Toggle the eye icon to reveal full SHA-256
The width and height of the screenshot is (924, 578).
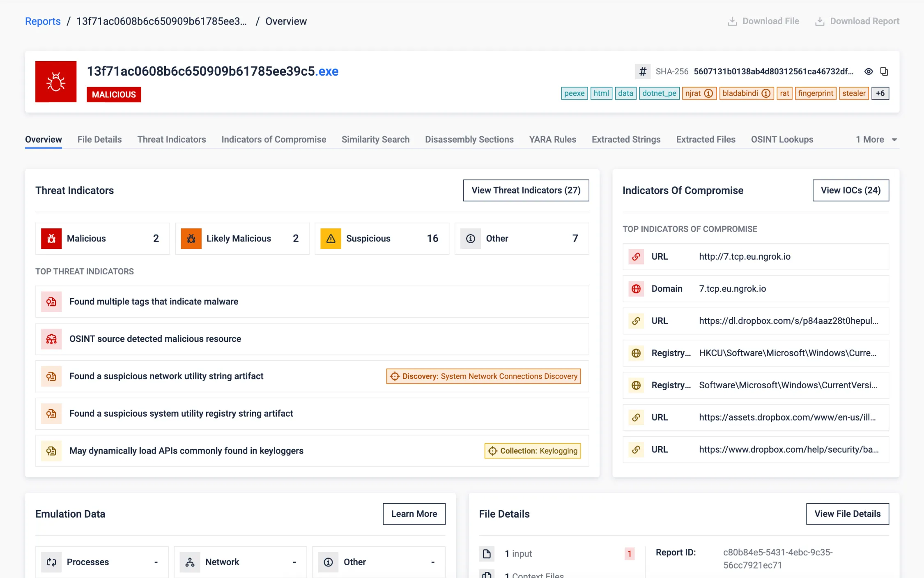pos(868,71)
